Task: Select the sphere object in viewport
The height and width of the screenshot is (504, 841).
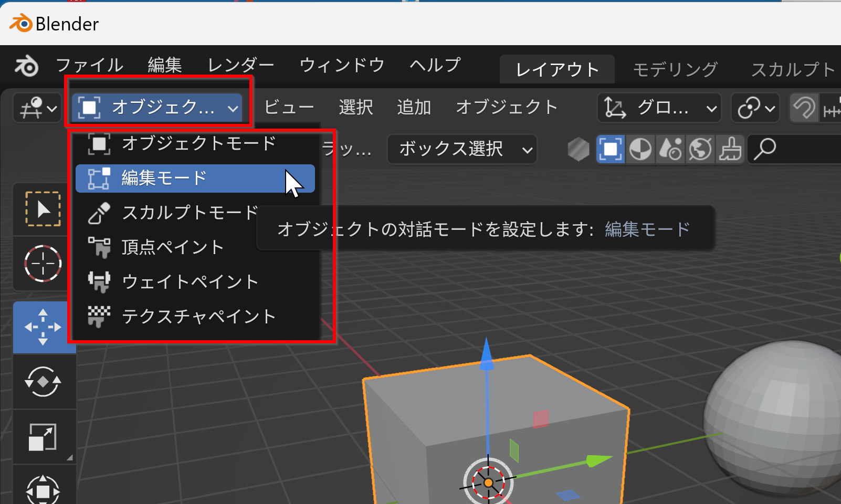Action: click(x=773, y=419)
